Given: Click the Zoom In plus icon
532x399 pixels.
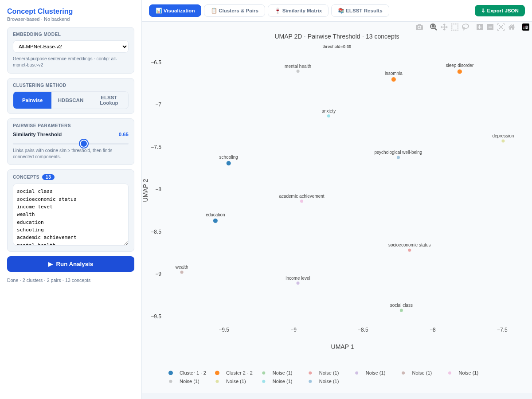Looking at the screenshot, I should (480, 27).
